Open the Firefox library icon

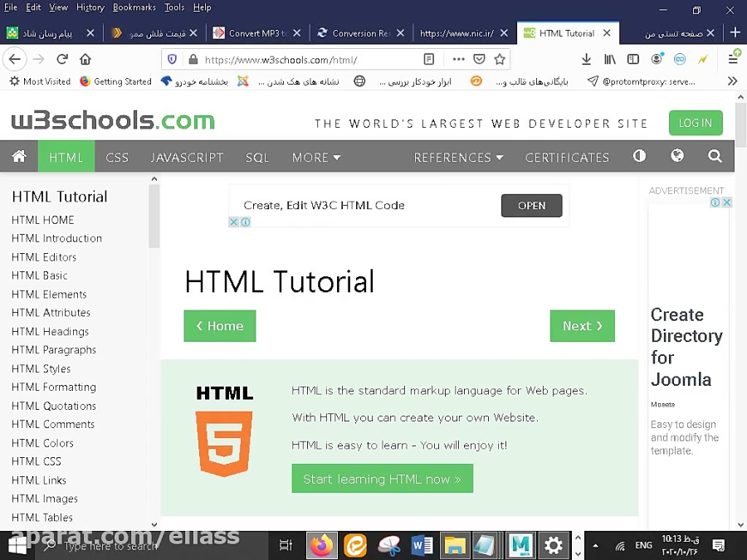click(x=610, y=59)
